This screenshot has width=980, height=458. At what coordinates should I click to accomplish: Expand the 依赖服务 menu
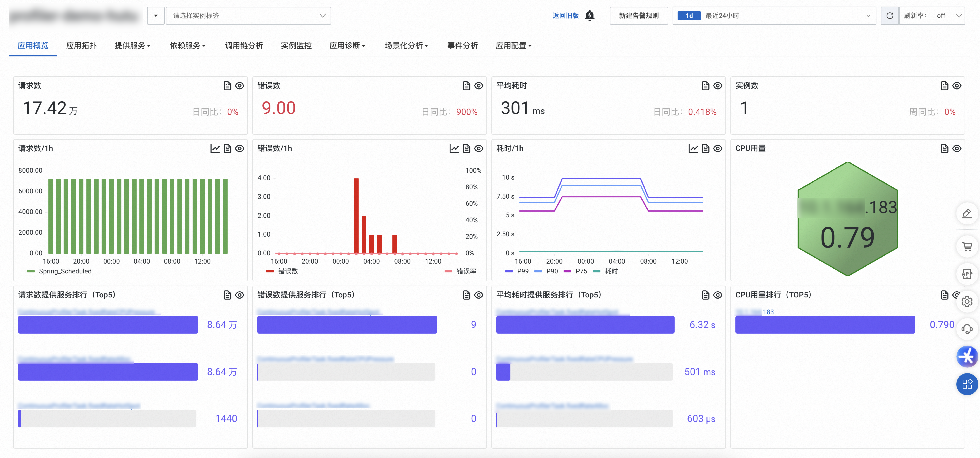188,46
